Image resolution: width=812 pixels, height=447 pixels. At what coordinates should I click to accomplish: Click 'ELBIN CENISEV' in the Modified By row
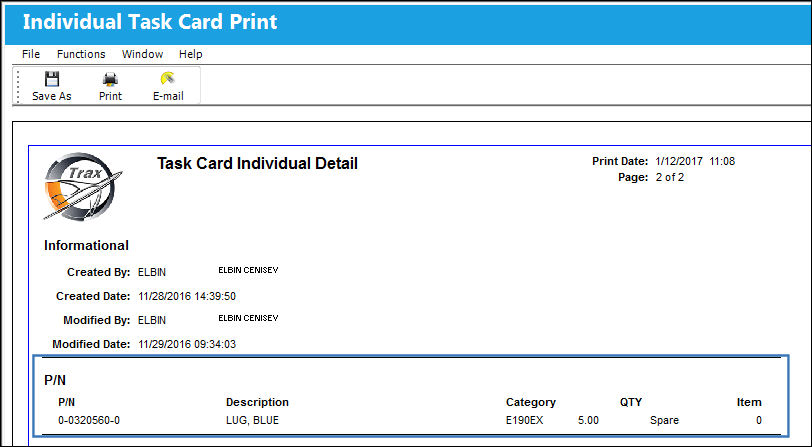click(248, 318)
